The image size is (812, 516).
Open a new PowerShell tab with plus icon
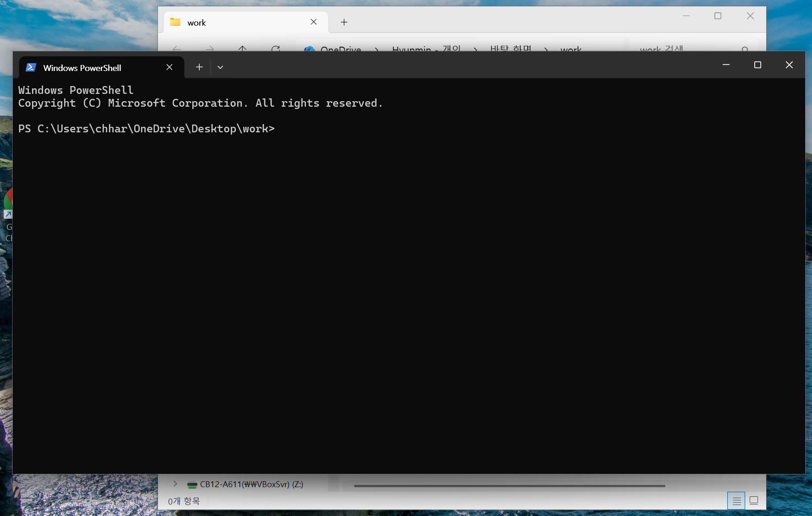(x=199, y=67)
